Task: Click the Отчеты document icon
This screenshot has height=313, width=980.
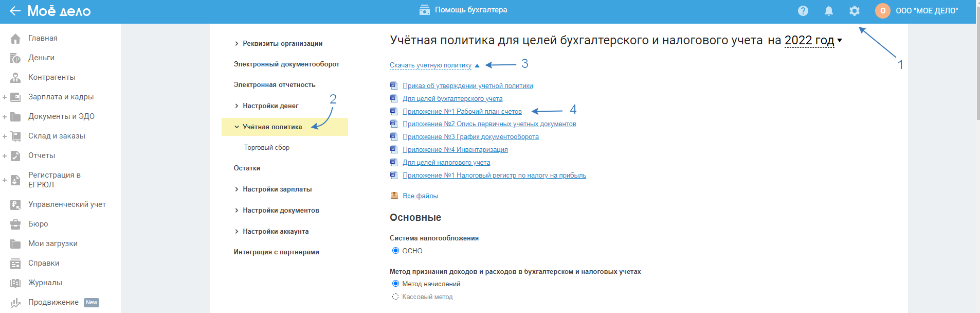Action: tap(15, 156)
